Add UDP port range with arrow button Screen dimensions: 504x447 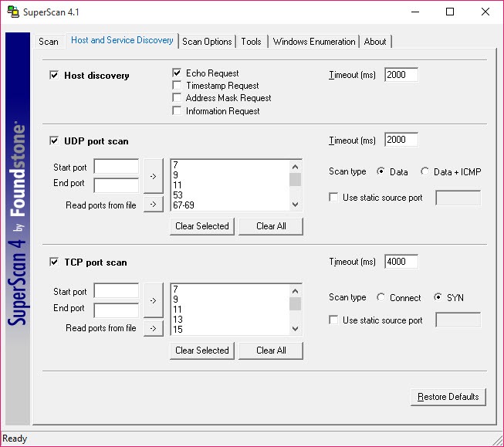(x=154, y=176)
